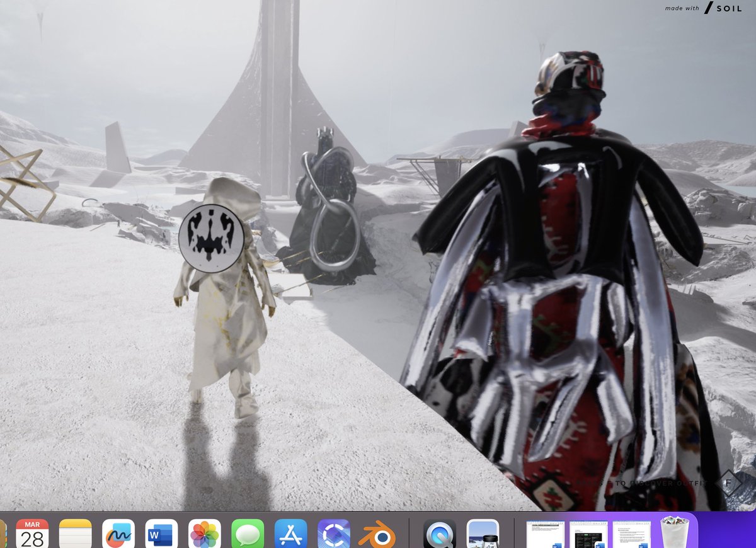Open the Notes app in the Dock
Viewport: 756px width, 548px height.
click(76, 534)
